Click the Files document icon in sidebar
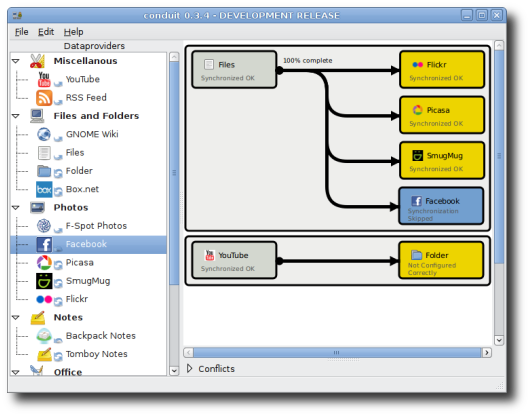 coord(44,153)
